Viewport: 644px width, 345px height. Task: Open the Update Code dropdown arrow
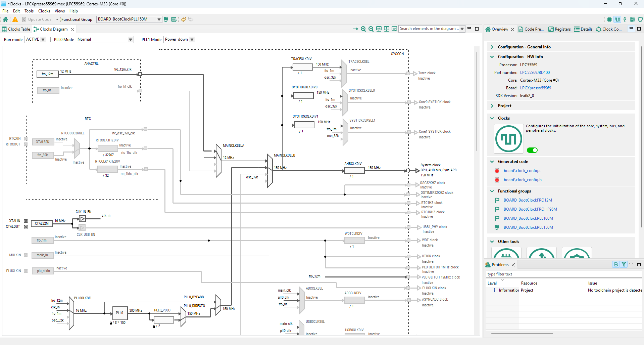57,19
